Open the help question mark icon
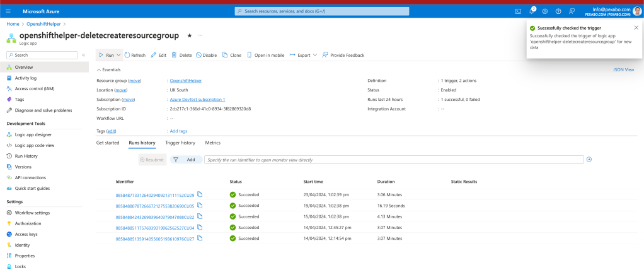This screenshot has height=277, width=644. [558, 11]
